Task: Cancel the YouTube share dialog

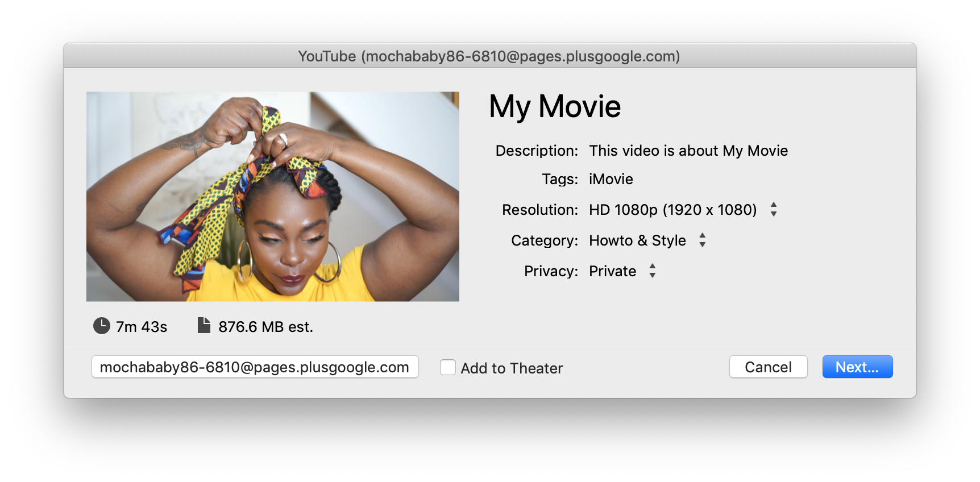Action: (768, 367)
